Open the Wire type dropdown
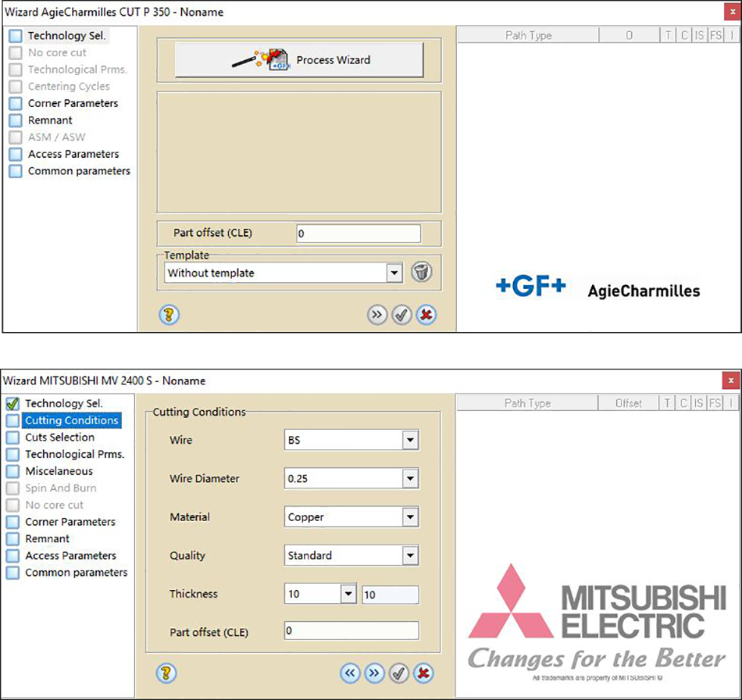742x700 pixels. click(410, 441)
